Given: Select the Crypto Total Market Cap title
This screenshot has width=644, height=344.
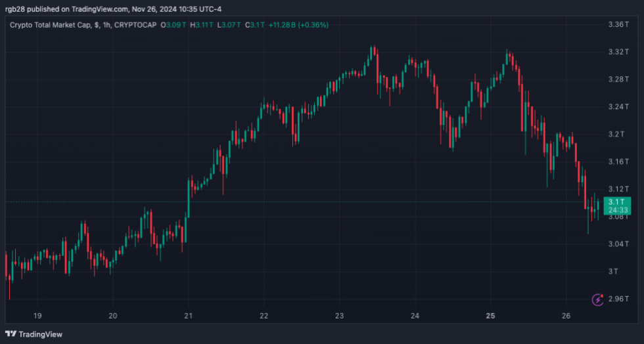Looking at the screenshot, I should pyautogui.click(x=51, y=25).
